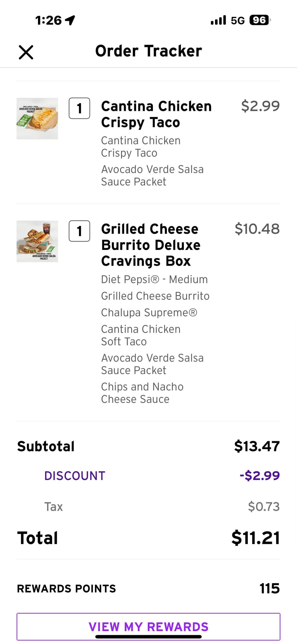Tap the Cantina Chicken Crispy Taco quantity box

(x=79, y=108)
